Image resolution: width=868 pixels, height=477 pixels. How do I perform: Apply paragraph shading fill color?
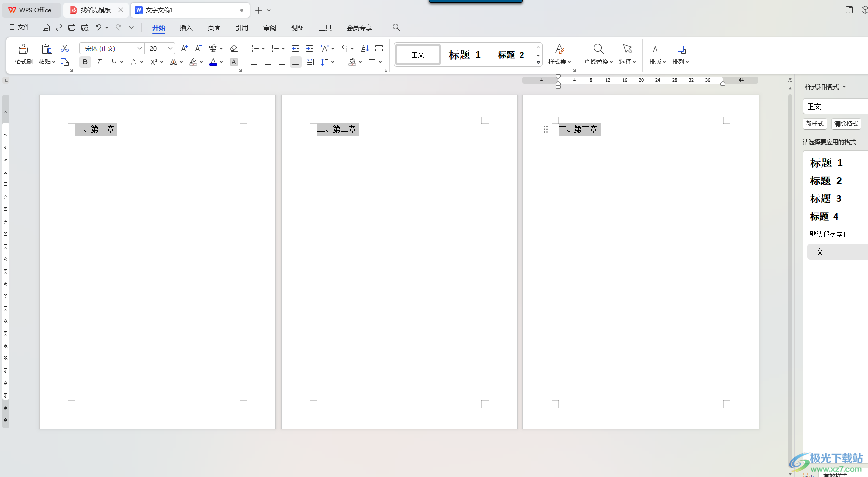tap(352, 62)
